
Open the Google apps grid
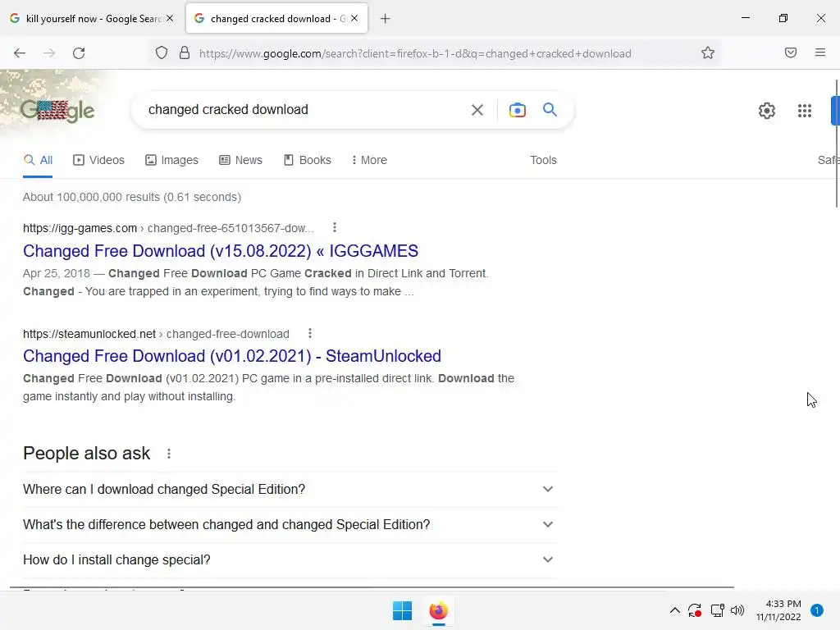pyautogui.click(x=805, y=111)
